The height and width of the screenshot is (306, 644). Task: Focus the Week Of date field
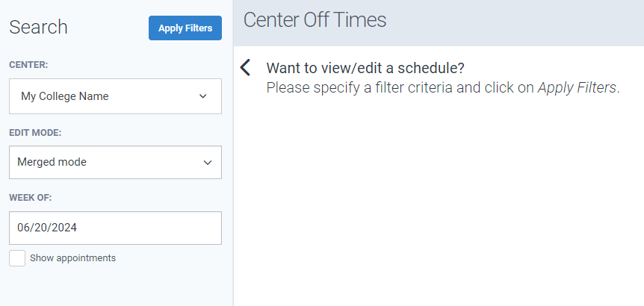click(115, 228)
